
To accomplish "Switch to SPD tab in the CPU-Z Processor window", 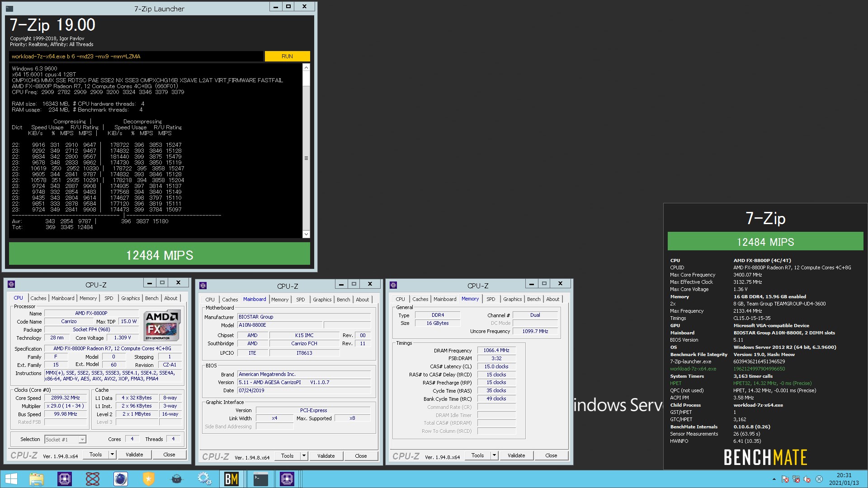I will (x=109, y=298).
